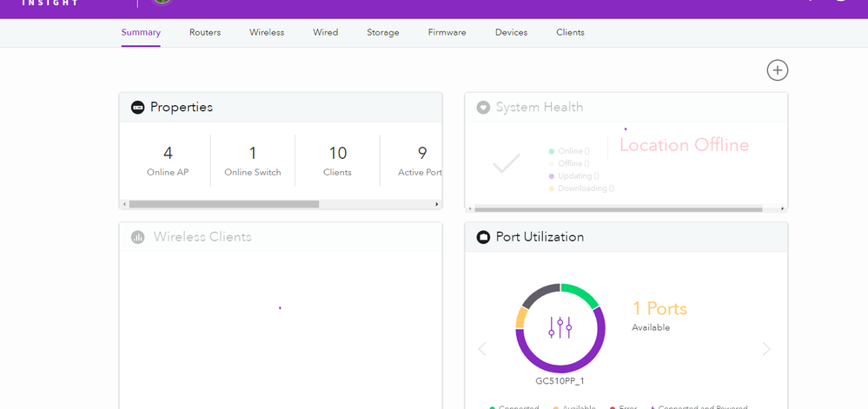This screenshot has width=868, height=409.
Task: Click the plus add widget icon
Action: tap(777, 70)
